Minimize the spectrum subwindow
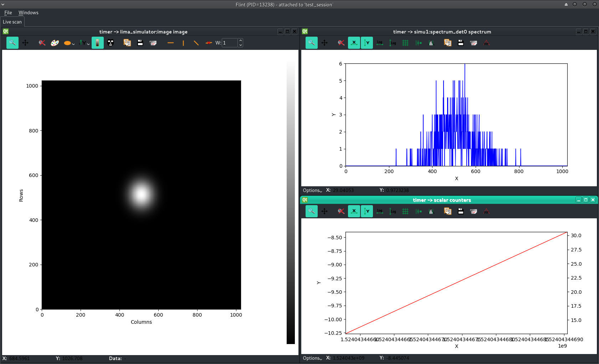The width and height of the screenshot is (599, 364). [579, 32]
